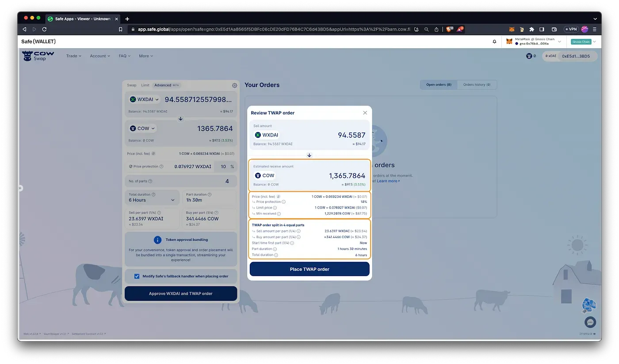Open the Account menu dropdown
The width and height of the screenshot is (619, 364).
click(100, 56)
